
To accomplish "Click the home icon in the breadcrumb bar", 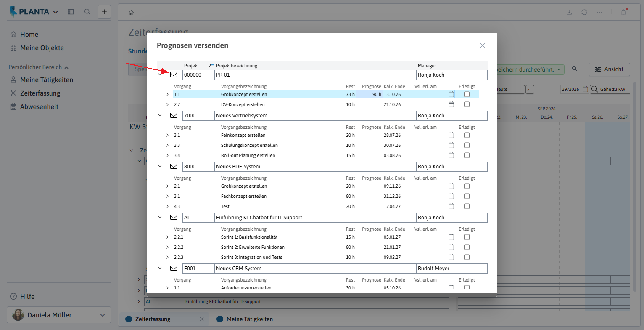I will tap(131, 13).
